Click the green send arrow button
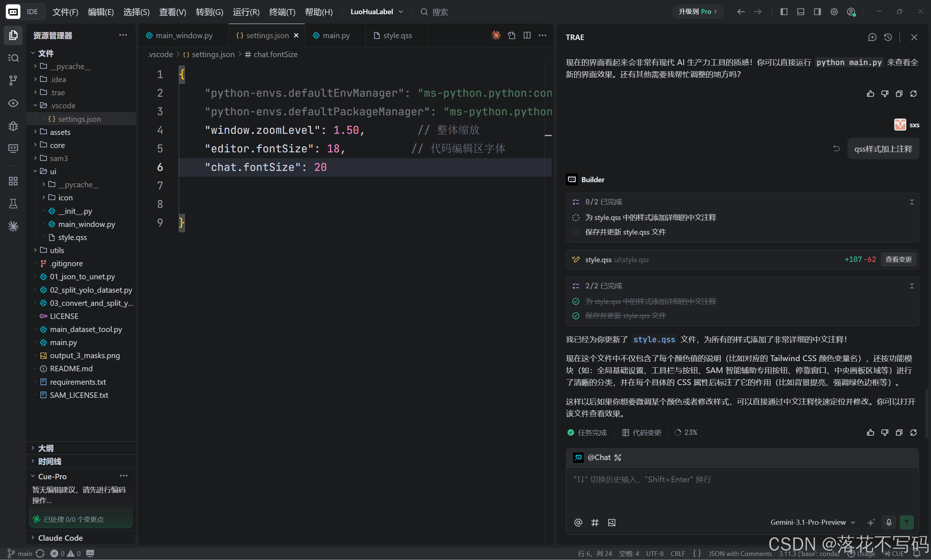 click(907, 522)
